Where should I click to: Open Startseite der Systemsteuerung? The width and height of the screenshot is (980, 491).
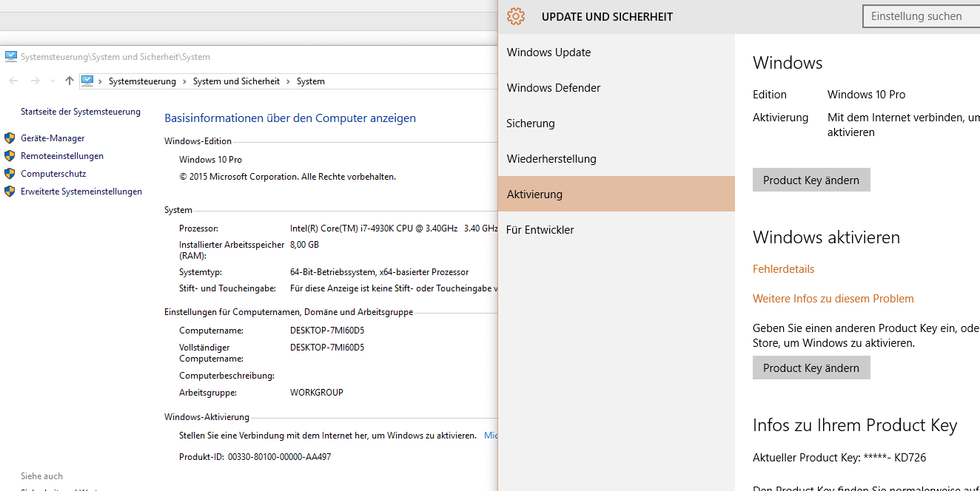point(81,112)
